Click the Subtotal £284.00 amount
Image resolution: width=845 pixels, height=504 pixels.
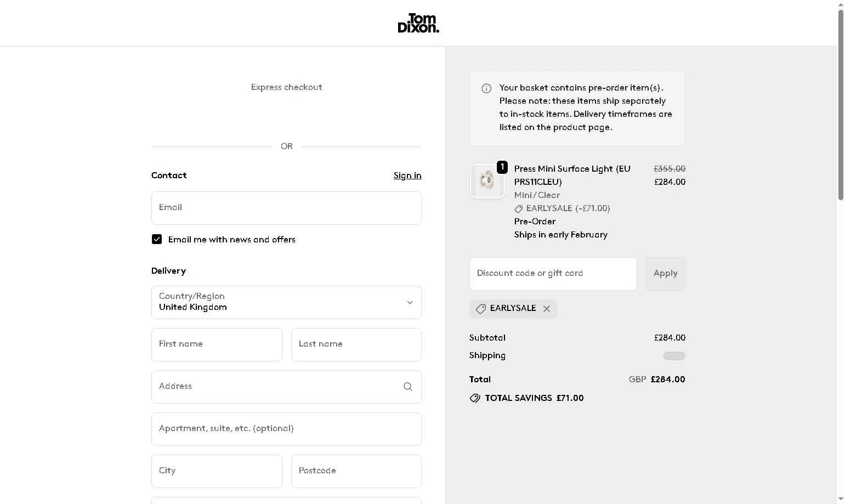[x=670, y=338]
